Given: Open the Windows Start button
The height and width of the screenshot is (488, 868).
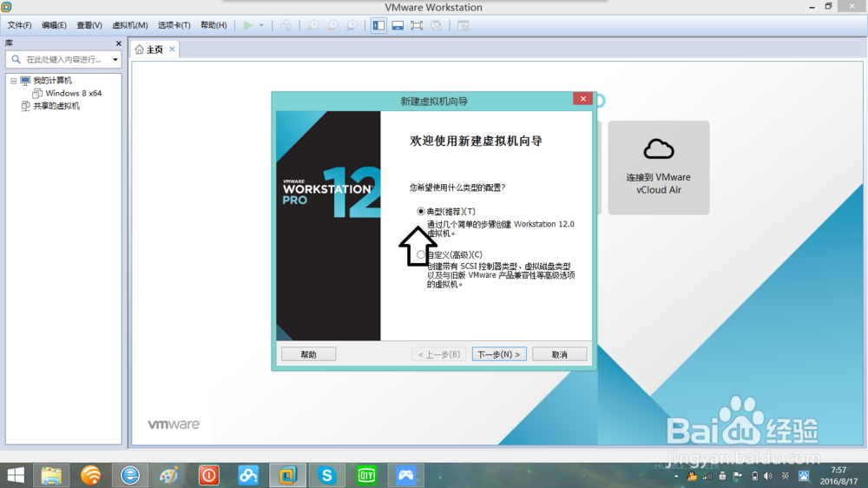Looking at the screenshot, I should (x=16, y=475).
